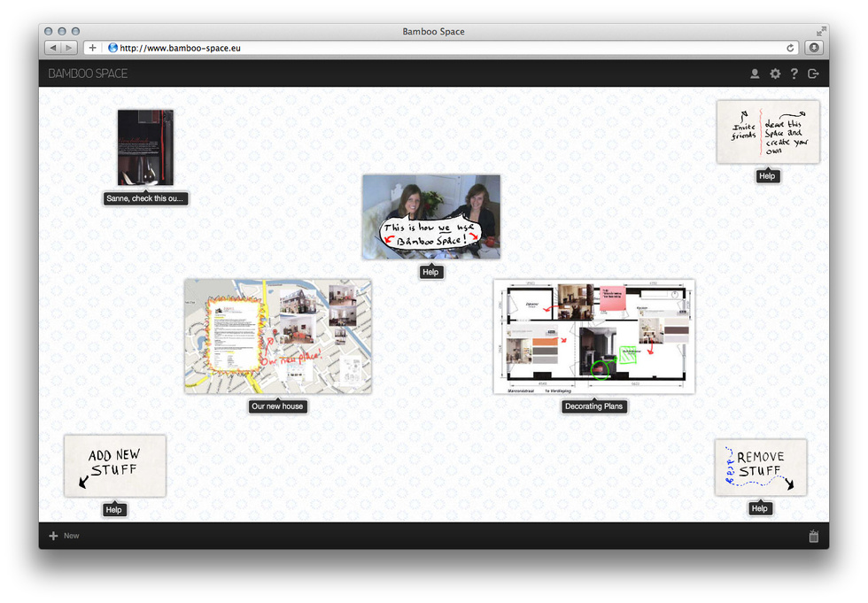The height and width of the screenshot is (603, 868).
Task: Click the green zoom window button
Action: (76, 32)
